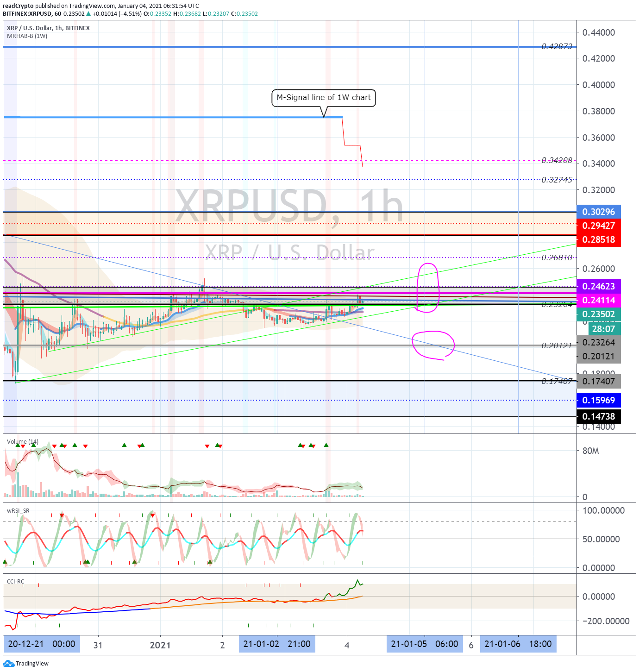Click the 0.32745 dotted line label
This screenshot has height=672, width=639.
pyautogui.click(x=557, y=180)
